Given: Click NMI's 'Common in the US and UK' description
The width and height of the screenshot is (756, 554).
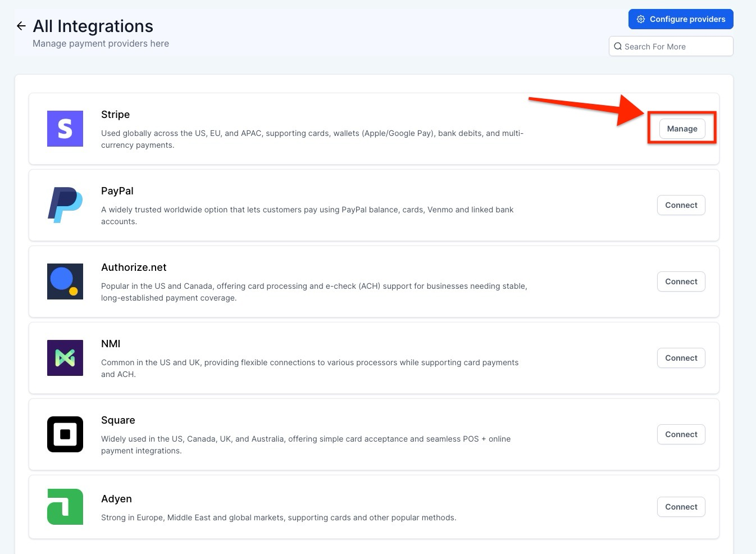Looking at the screenshot, I should [x=309, y=369].
